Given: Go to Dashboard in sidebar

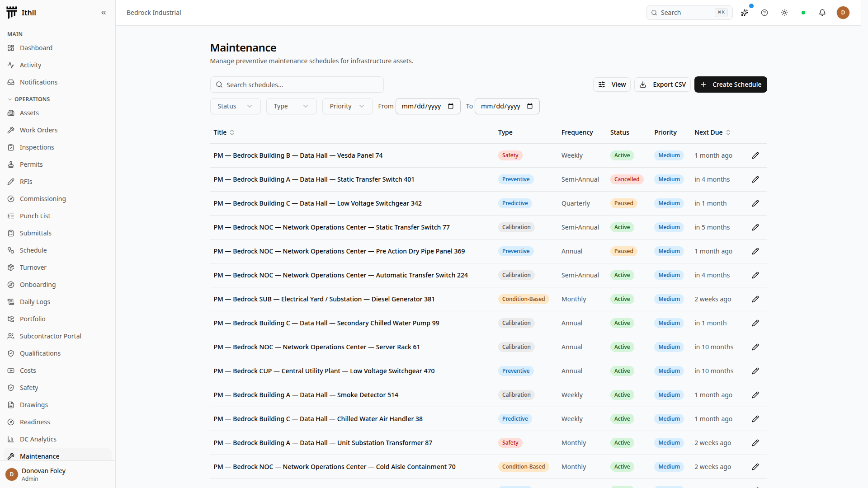Looking at the screenshot, I should click(x=57, y=48).
